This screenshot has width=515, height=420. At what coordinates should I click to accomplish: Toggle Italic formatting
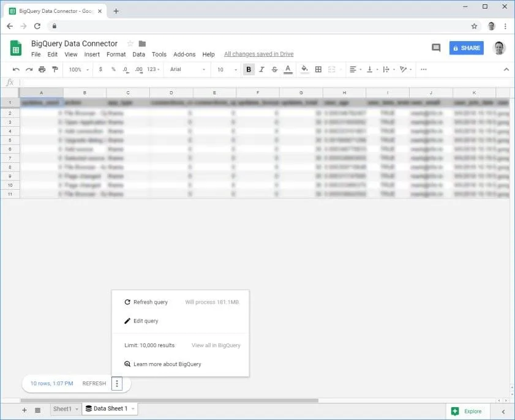pyautogui.click(x=261, y=69)
